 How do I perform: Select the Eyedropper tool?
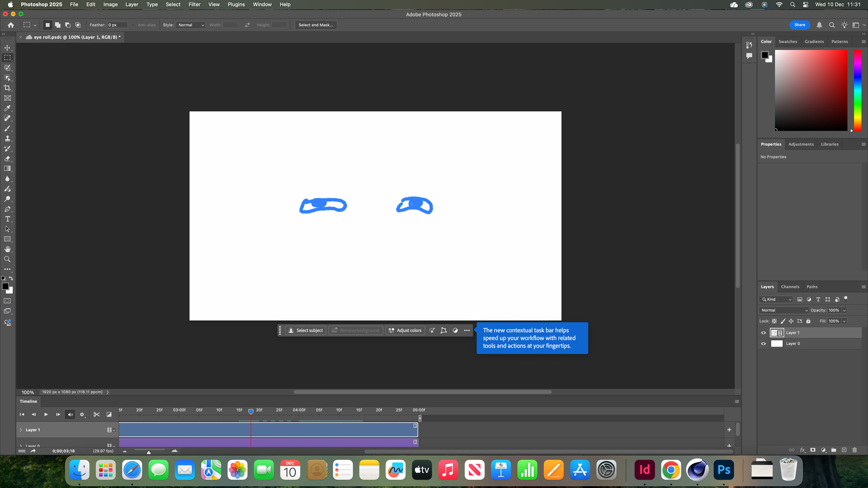(7, 108)
